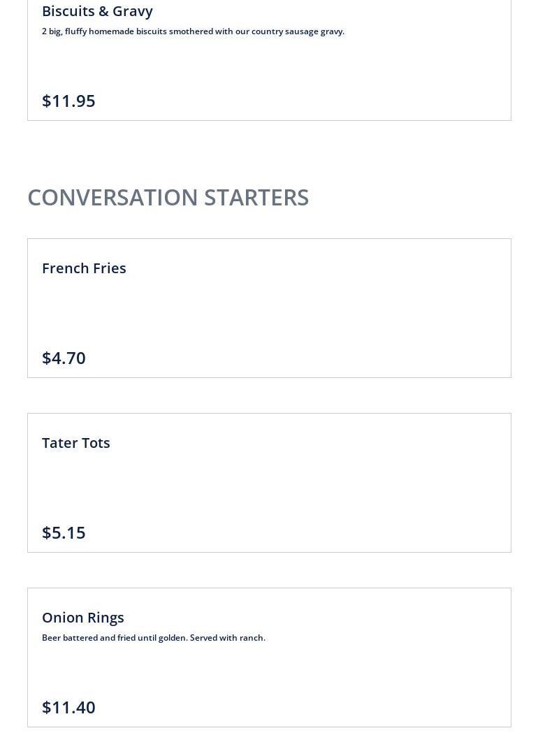Select the $11.40 Onion Rings price

68,707
